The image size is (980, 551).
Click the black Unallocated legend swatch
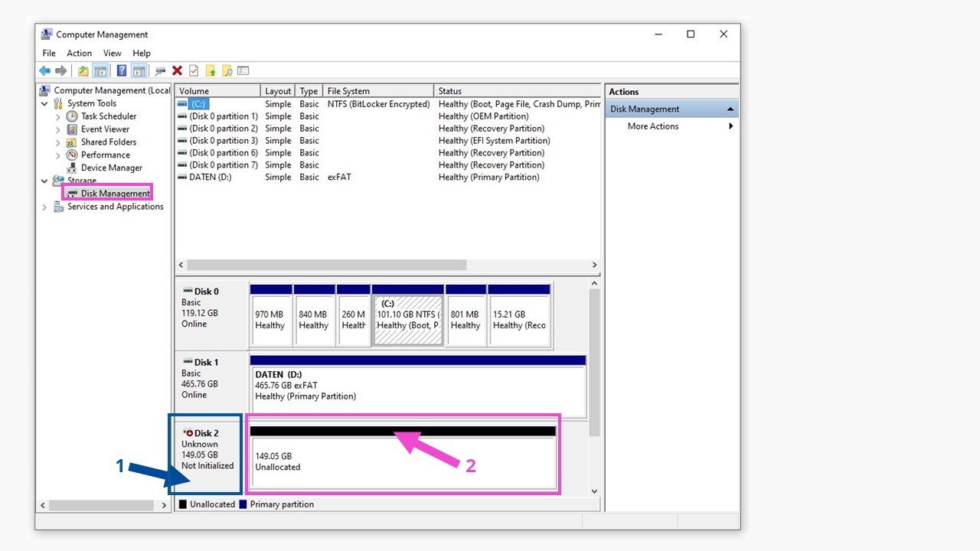183,504
